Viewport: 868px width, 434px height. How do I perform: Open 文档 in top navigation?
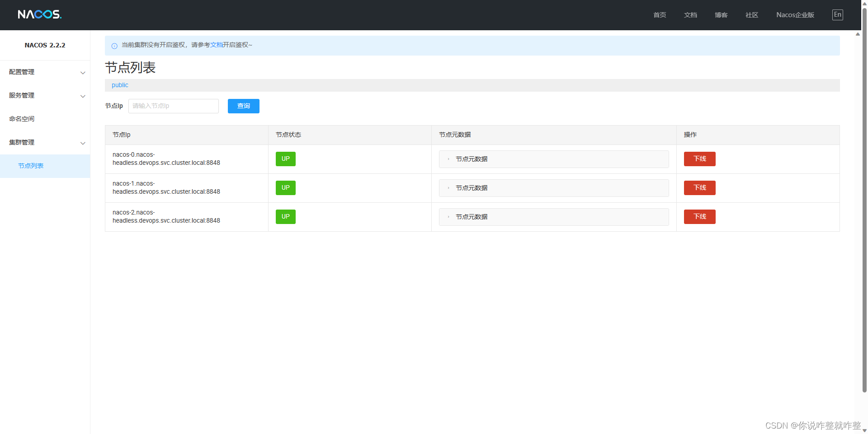pyautogui.click(x=690, y=15)
